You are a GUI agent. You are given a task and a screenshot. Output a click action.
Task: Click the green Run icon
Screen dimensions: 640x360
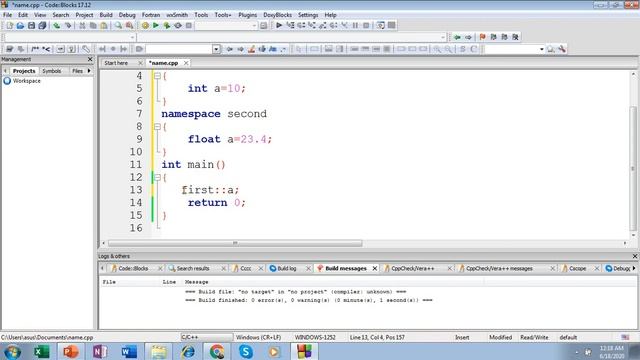coord(156,26)
